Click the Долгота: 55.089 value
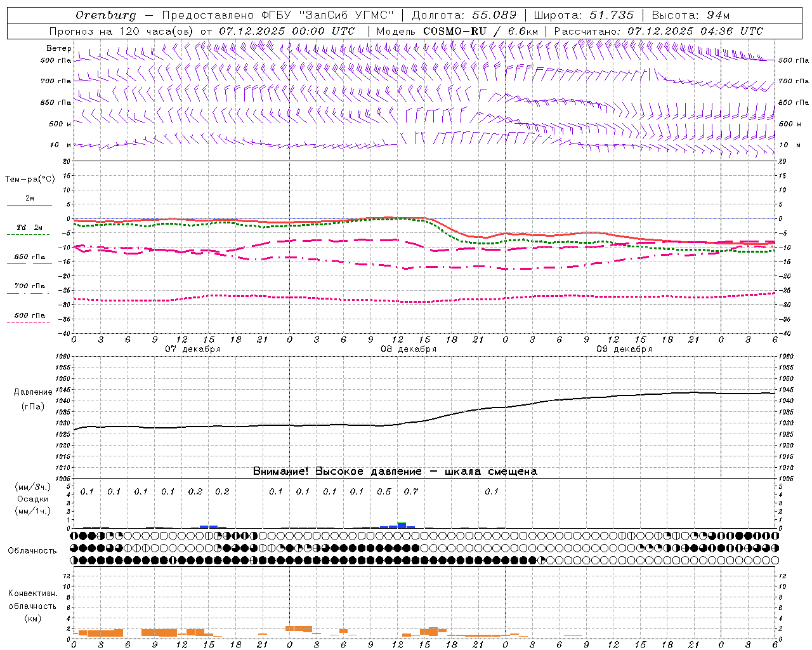This screenshot has width=812, height=650. tap(464, 15)
